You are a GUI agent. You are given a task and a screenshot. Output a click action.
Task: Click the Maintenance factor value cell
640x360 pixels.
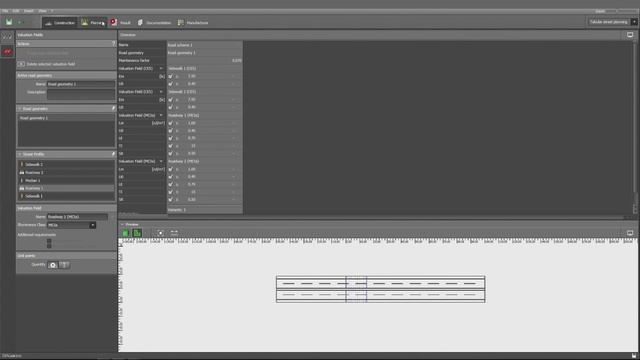click(x=204, y=60)
